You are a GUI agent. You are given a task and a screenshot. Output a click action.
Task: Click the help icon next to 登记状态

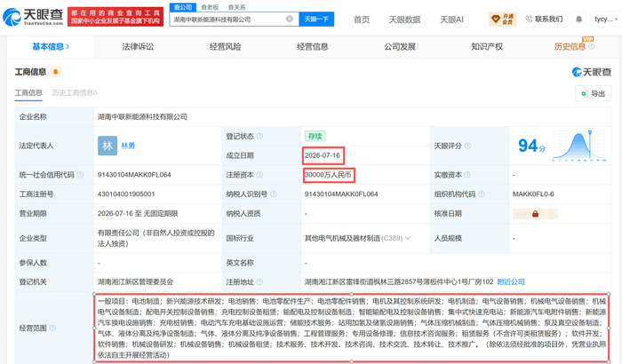pyautogui.click(x=259, y=136)
